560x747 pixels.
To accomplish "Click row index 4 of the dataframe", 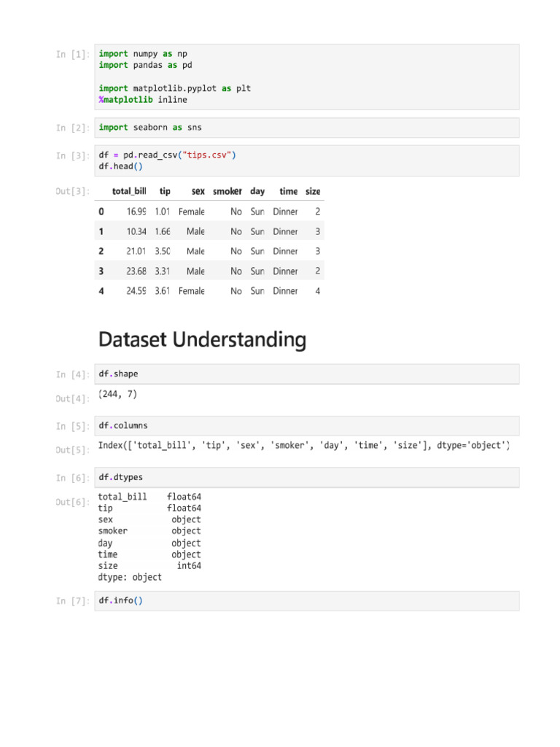I will coord(101,290).
